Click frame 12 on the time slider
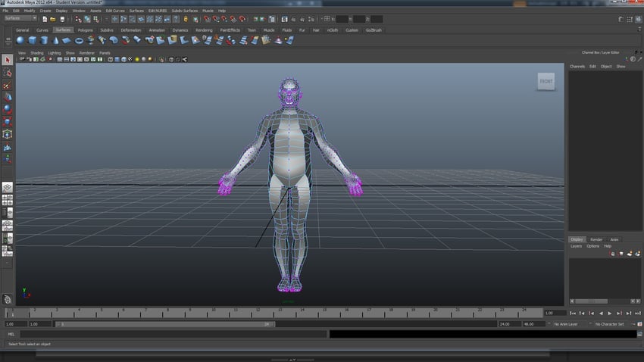The height and width of the screenshot is (362, 644). [x=258, y=314]
